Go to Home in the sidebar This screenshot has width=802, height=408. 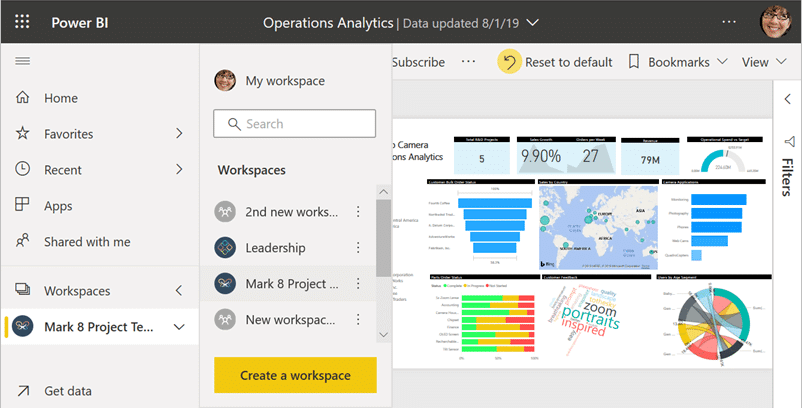pos(60,98)
